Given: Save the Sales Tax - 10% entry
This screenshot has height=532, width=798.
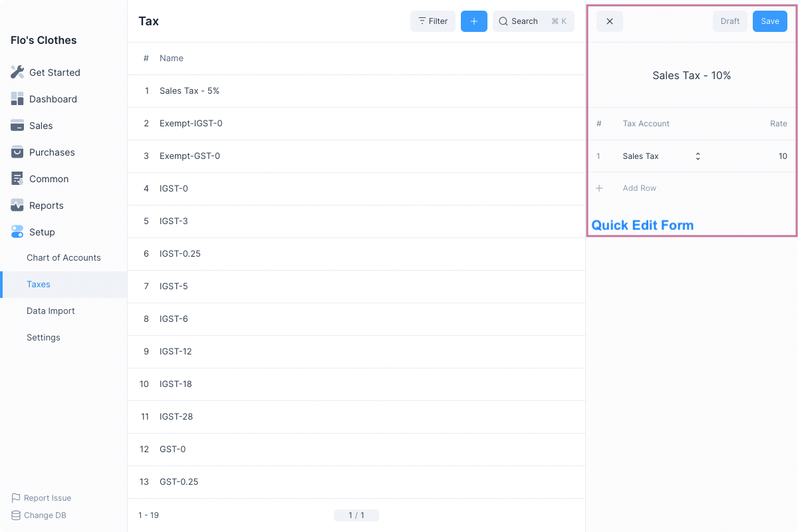Looking at the screenshot, I should coord(769,21).
